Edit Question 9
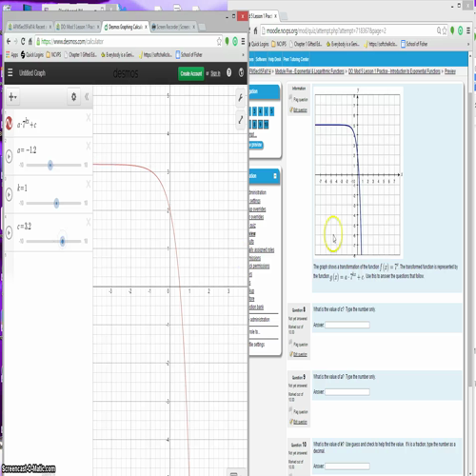Screen dimensions: 476x476 pyautogui.click(x=298, y=422)
